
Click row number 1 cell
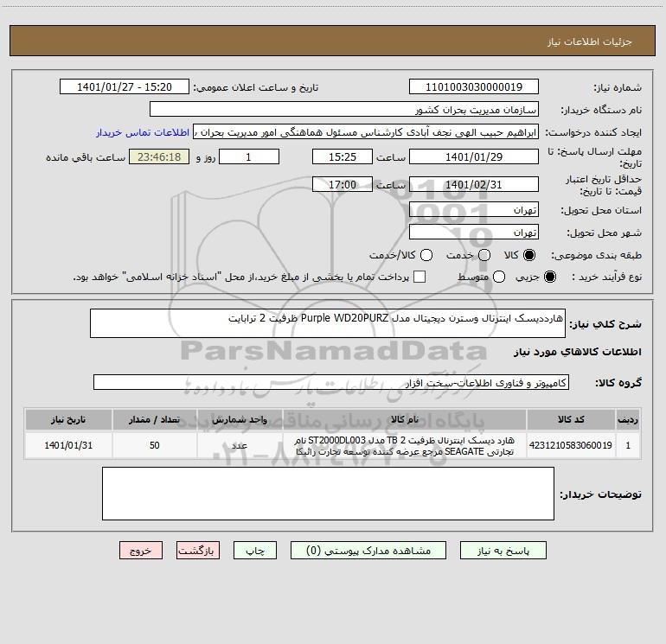coord(628,445)
